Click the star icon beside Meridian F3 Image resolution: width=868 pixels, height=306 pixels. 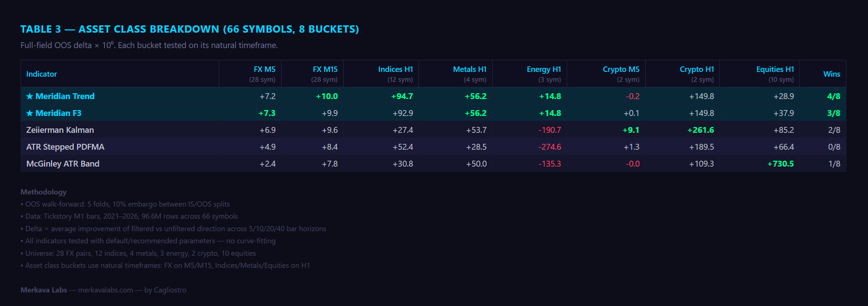tap(30, 113)
